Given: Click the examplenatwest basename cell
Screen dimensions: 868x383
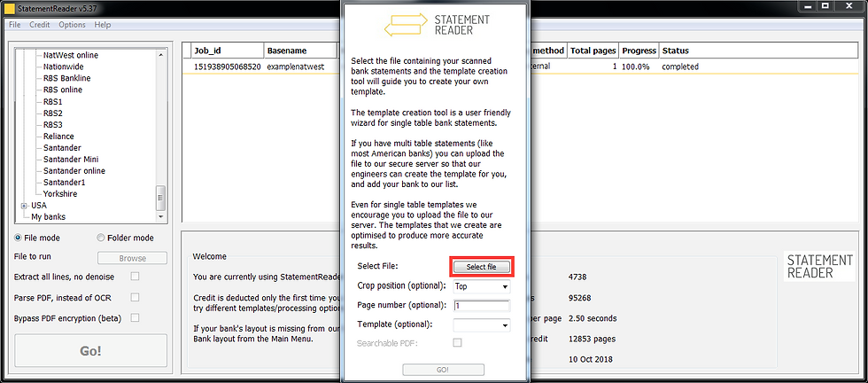Looking at the screenshot, I should [295, 66].
